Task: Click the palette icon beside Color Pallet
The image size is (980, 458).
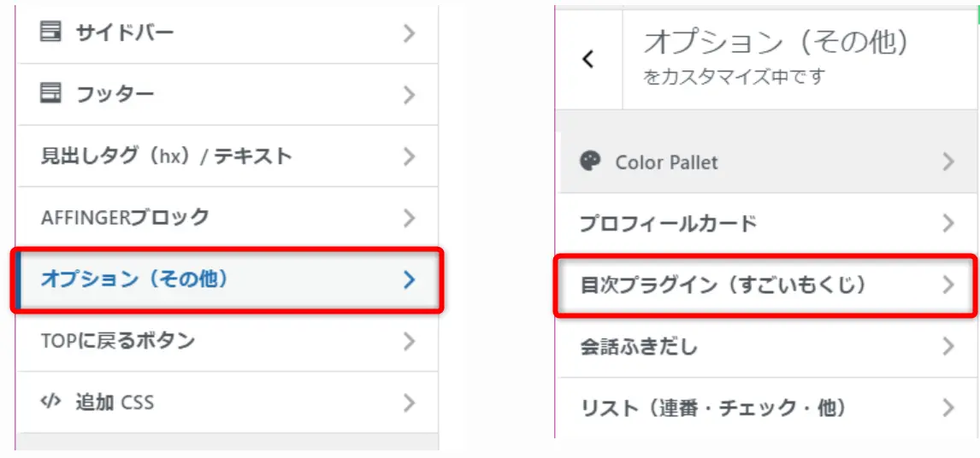Action: pos(590,161)
